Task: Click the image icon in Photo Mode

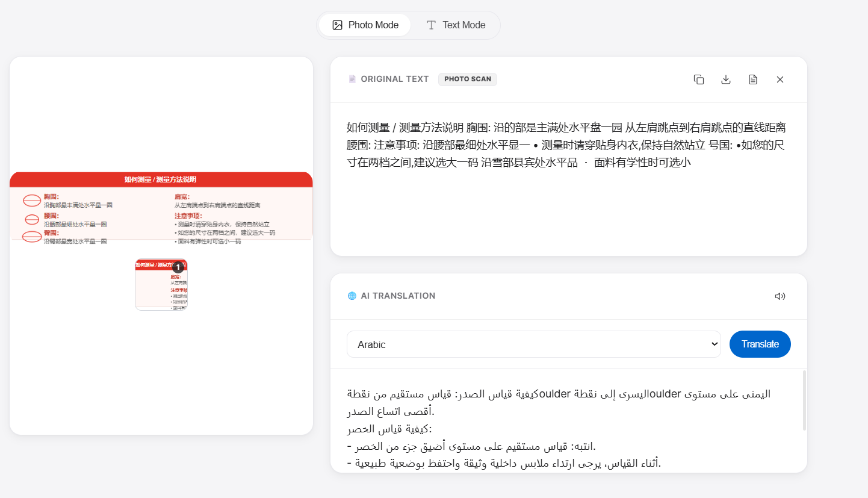Action: pyautogui.click(x=338, y=25)
